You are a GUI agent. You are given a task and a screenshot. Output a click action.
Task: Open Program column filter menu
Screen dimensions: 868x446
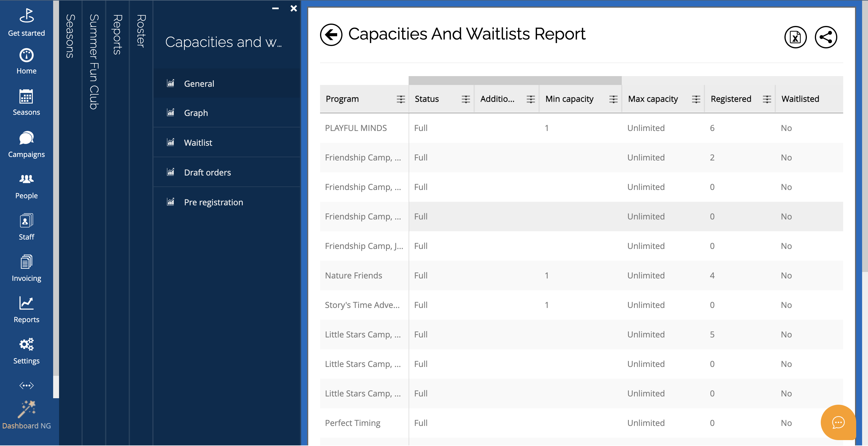pos(401,99)
